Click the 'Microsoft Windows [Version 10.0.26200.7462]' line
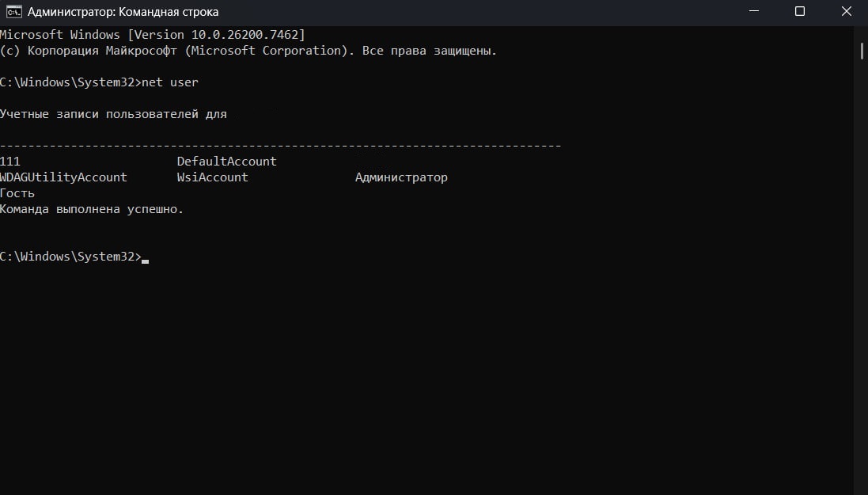The image size is (868, 495). (x=152, y=35)
